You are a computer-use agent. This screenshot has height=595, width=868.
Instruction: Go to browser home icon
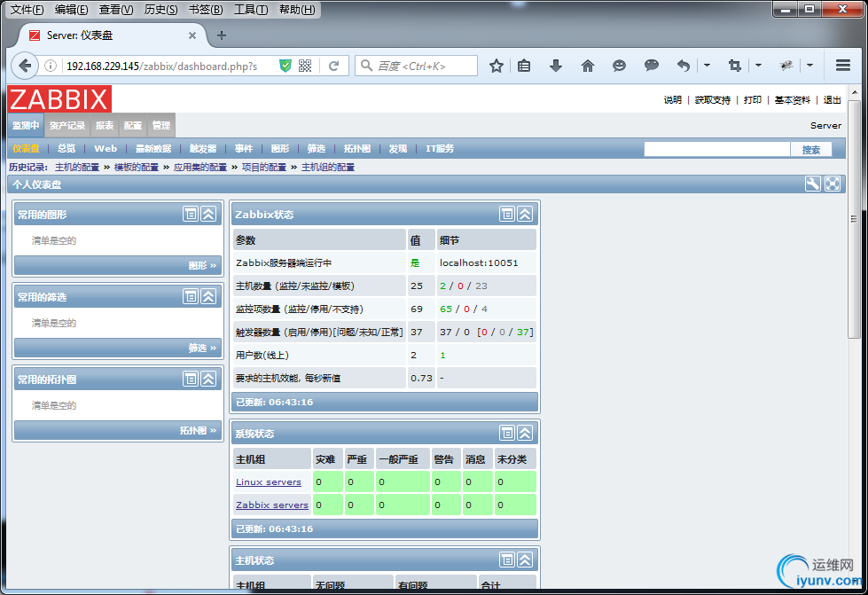[587, 66]
